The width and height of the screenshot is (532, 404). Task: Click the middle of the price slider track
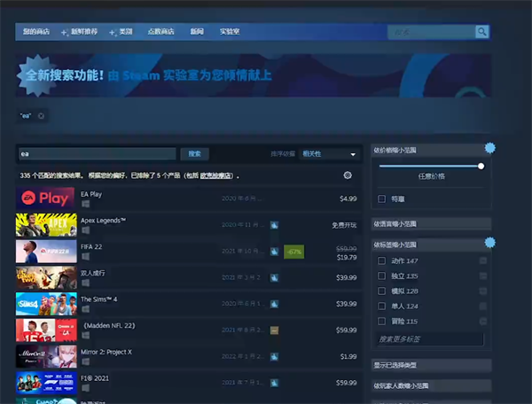pos(430,166)
